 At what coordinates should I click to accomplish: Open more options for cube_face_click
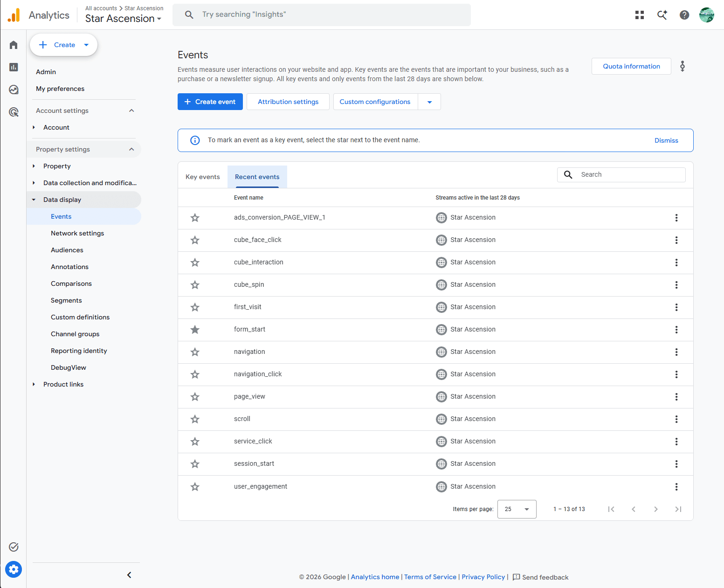[676, 240]
